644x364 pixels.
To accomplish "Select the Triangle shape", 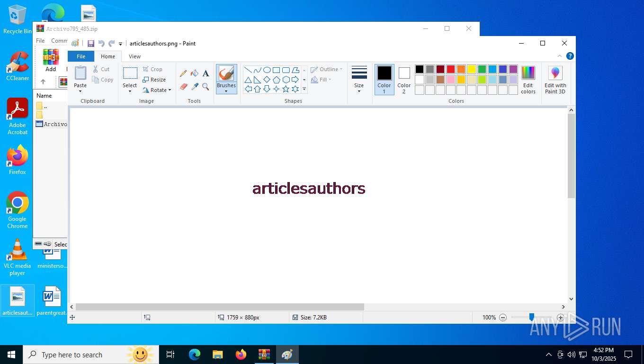I will coord(248,79).
